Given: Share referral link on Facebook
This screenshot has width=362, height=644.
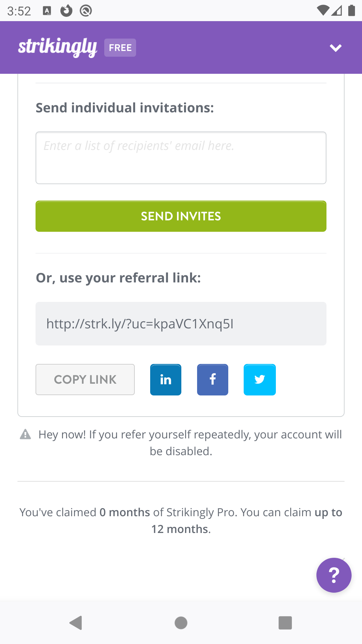Looking at the screenshot, I should [213, 379].
